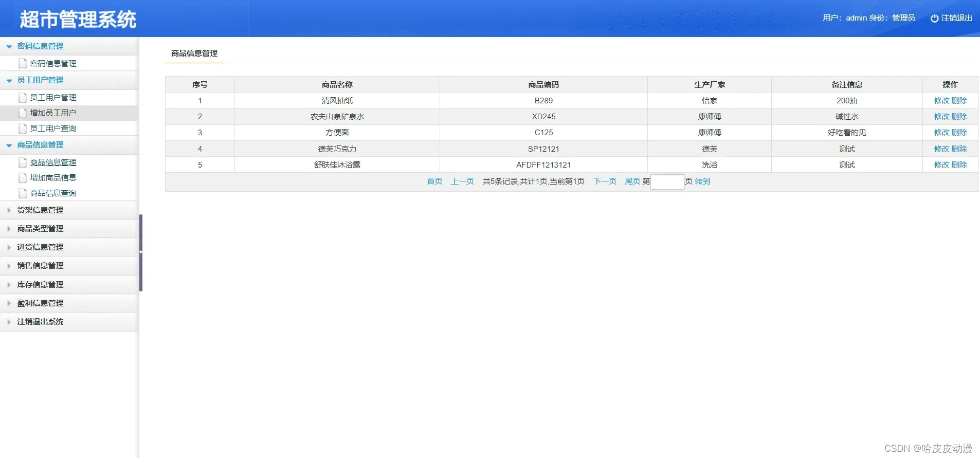Open 增加商品信息 menu item
The height and width of the screenshot is (458, 980).
(53, 177)
